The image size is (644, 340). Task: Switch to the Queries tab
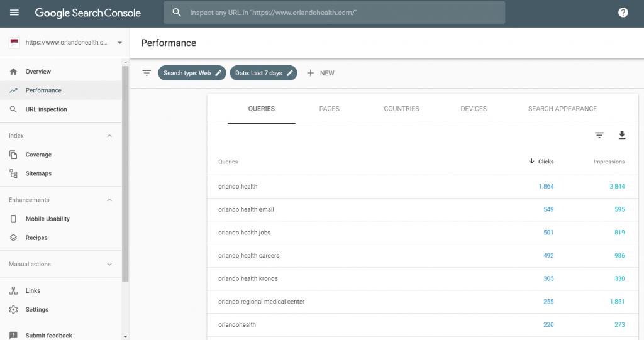click(x=261, y=109)
